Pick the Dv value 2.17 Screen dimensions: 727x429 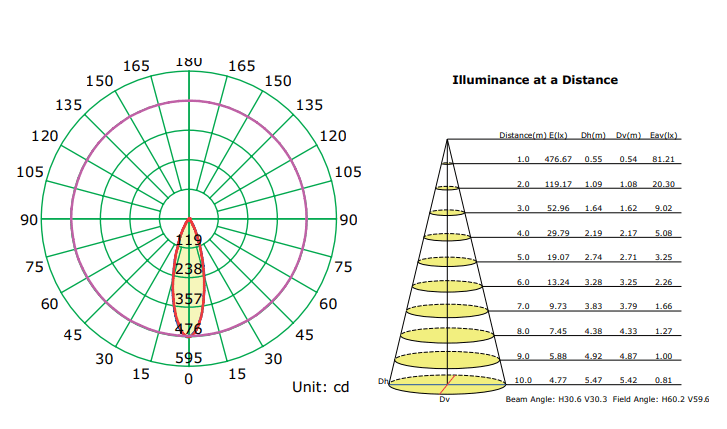[x=628, y=233]
